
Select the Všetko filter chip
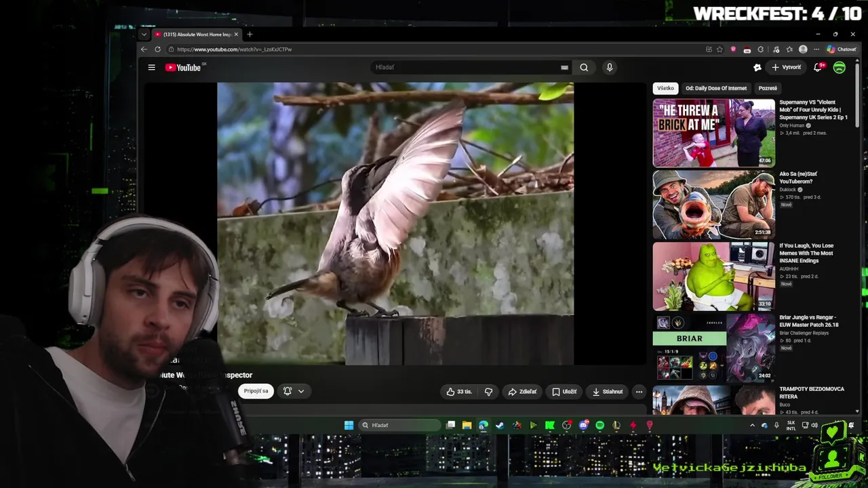pos(665,88)
